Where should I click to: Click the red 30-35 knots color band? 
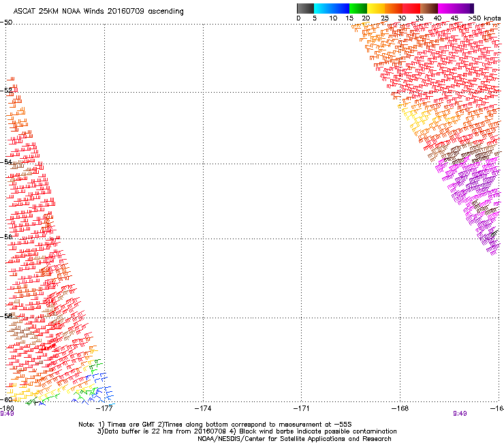(x=411, y=8)
